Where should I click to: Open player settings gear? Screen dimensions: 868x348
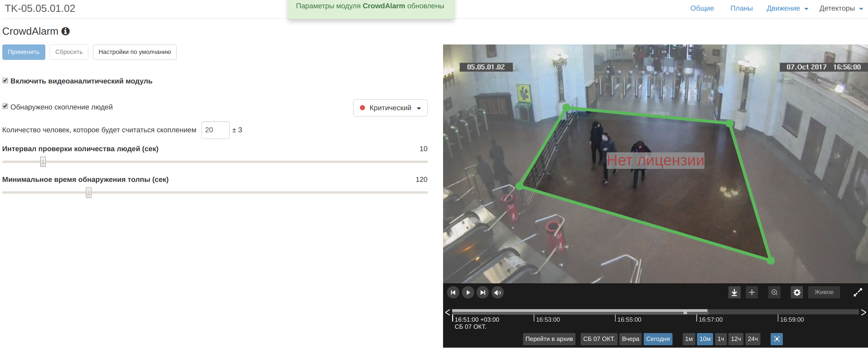797,292
